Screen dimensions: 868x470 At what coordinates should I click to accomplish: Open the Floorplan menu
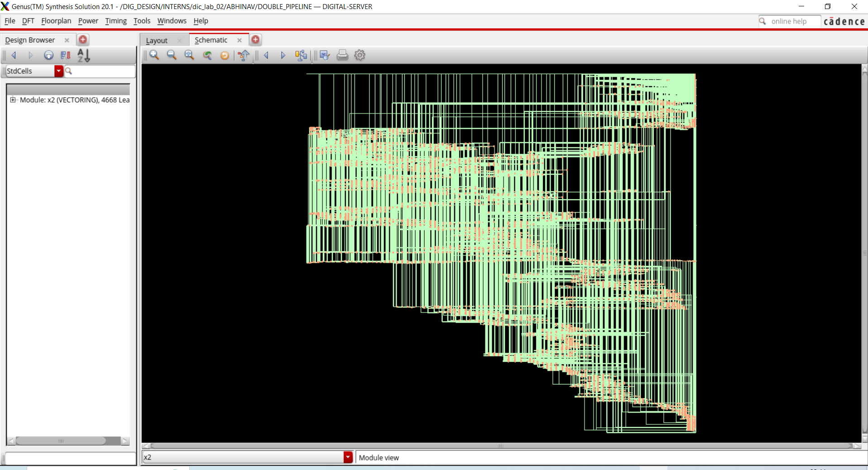coord(56,21)
